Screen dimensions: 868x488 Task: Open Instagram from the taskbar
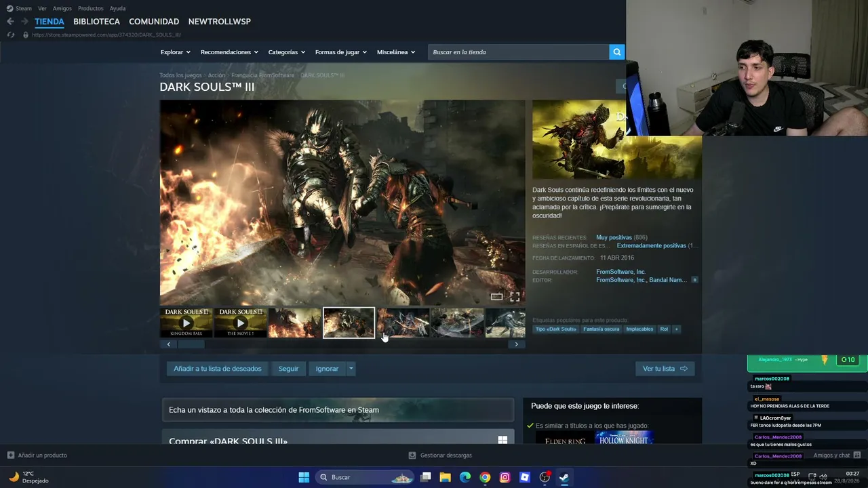pyautogui.click(x=505, y=477)
